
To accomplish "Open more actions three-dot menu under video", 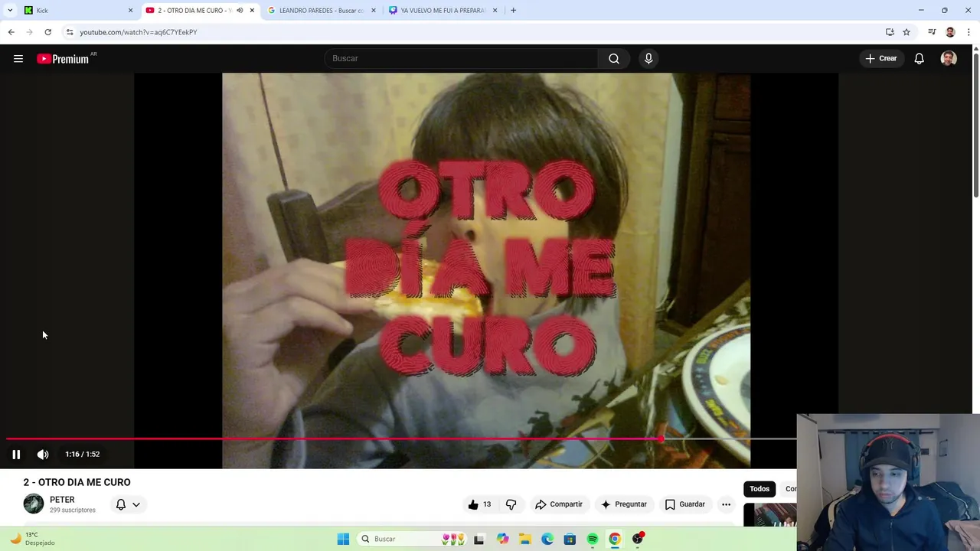I will pyautogui.click(x=726, y=504).
